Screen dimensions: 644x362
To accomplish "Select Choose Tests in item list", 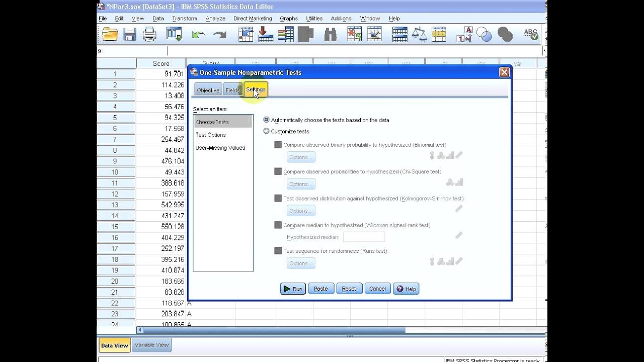I will (223, 122).
